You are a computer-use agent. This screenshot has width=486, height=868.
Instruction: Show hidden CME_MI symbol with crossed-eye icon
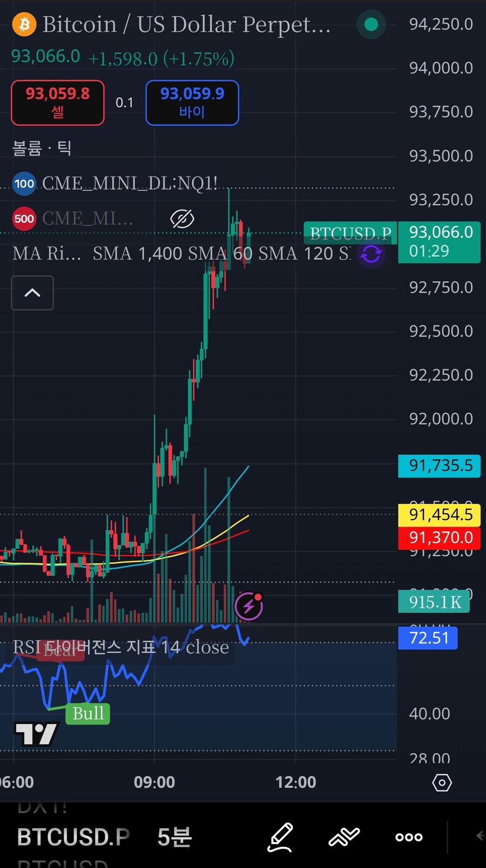(x=182, y=219)
